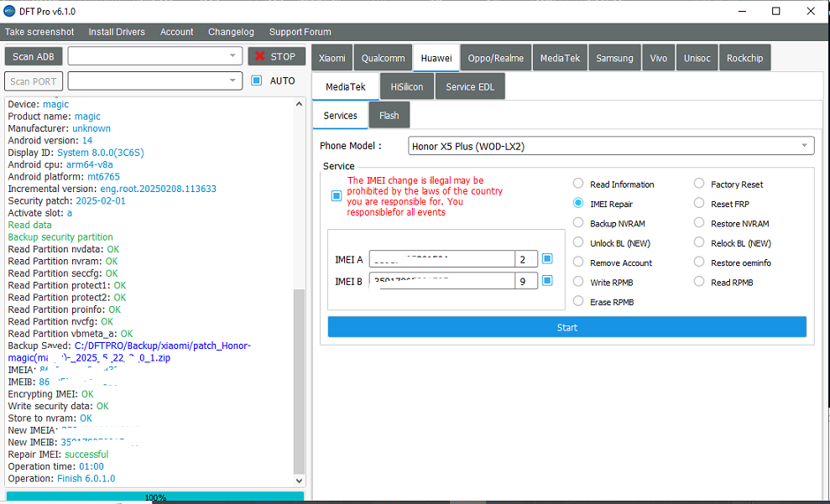Click the DFT Pro app logo icon
Image resolution: width=830 pixels, height=504 pixels.
9,11
